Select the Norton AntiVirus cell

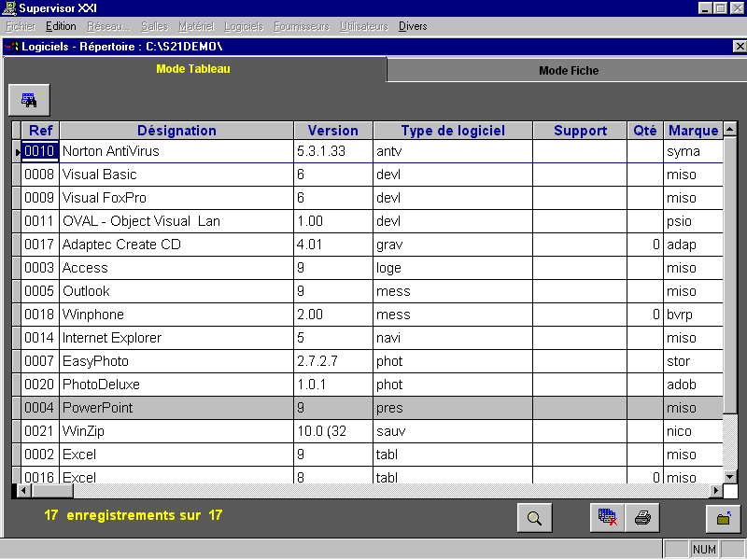(x=176, y=151)
